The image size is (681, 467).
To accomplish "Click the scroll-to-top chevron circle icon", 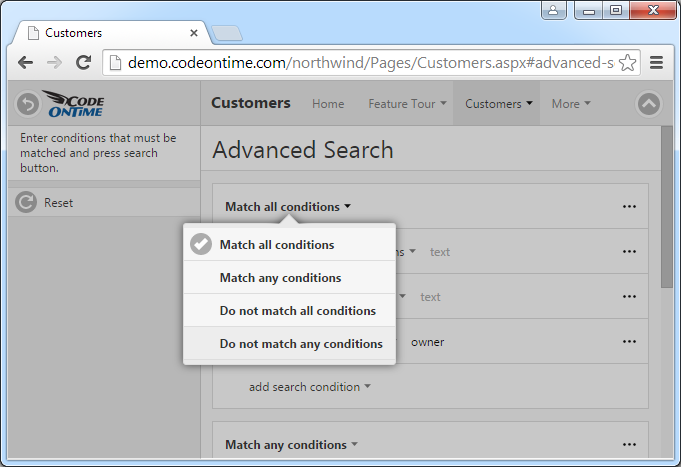I will (x=649, y=103).
